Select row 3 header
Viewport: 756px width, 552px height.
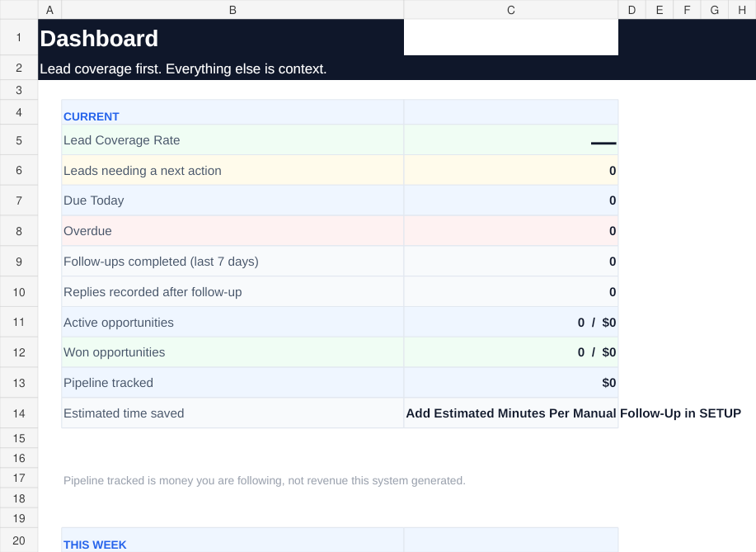(19, 90)
